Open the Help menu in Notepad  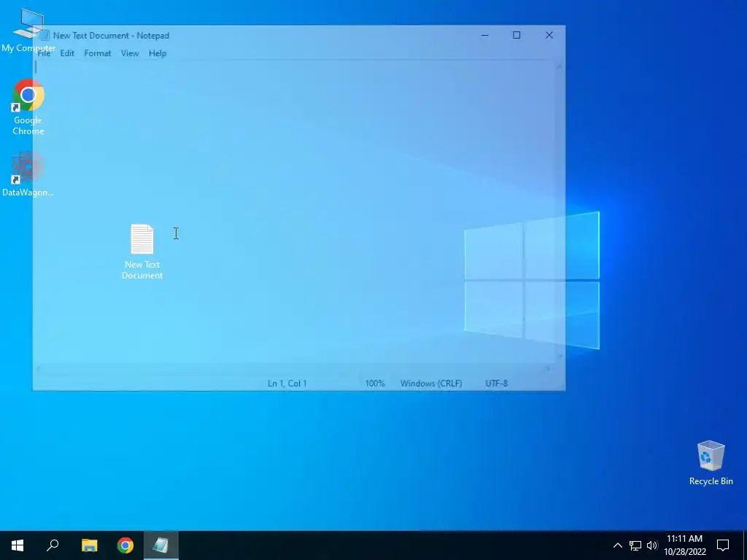[158, 53]
